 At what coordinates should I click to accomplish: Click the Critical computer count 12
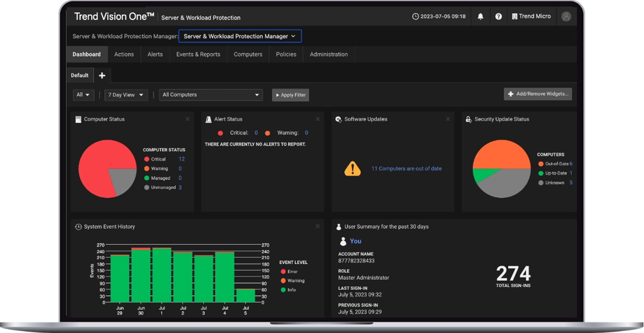[182, 159]
